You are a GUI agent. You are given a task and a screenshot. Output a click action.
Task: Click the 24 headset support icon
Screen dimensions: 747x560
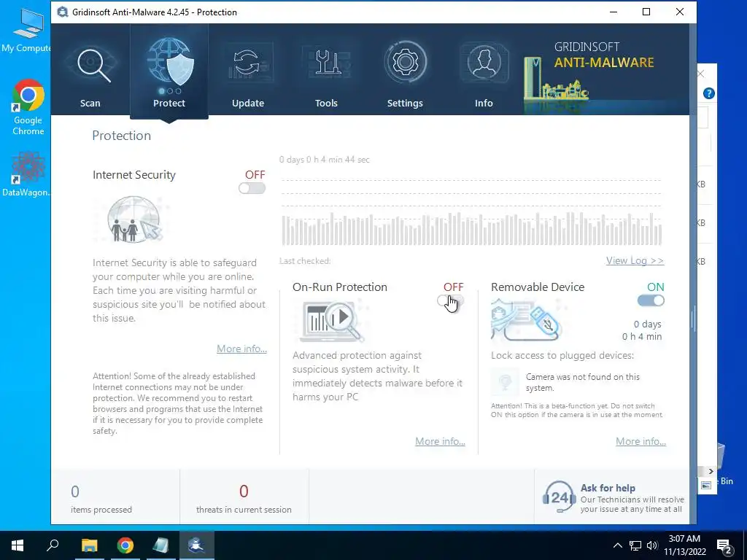point(558,497)
